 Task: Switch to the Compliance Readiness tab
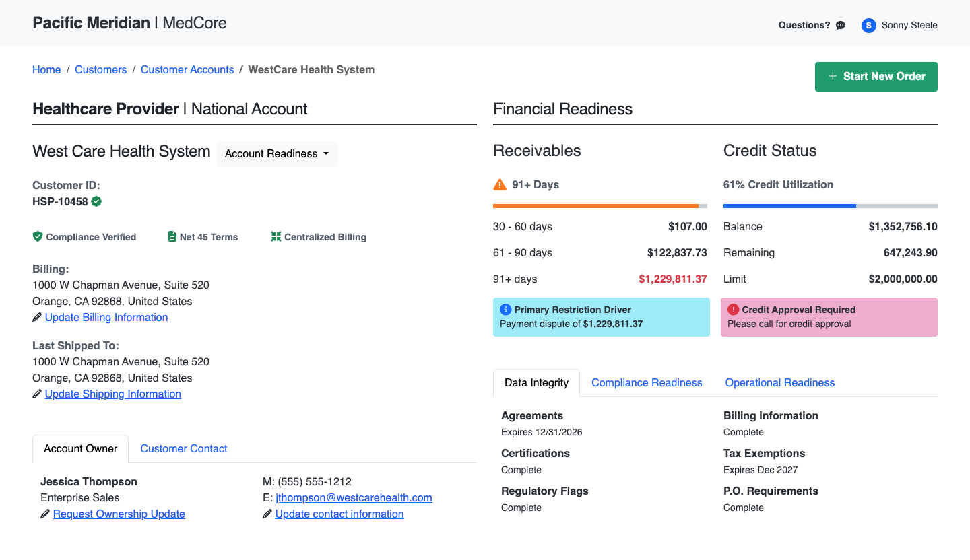coord(647,382)
